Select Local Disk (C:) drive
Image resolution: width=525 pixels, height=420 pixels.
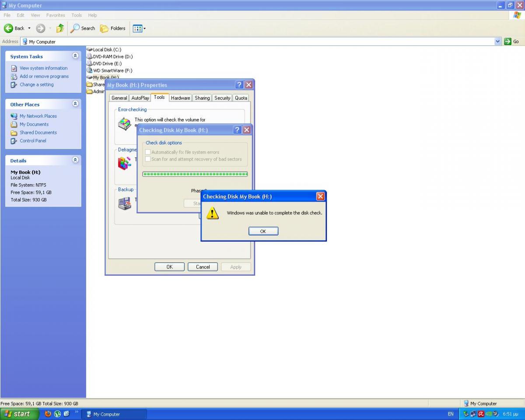click(104, 49)
